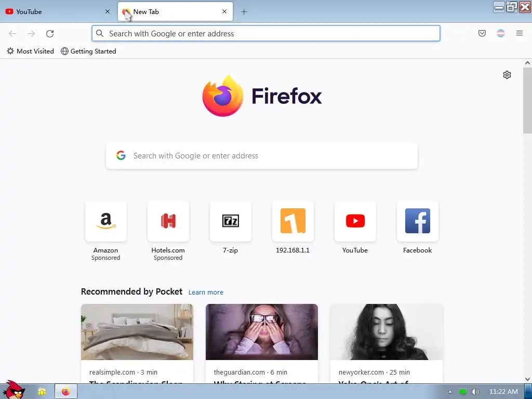Click the scrollbar up arrow
Screen dimensions: 532x399
click(x=527, y=63)
